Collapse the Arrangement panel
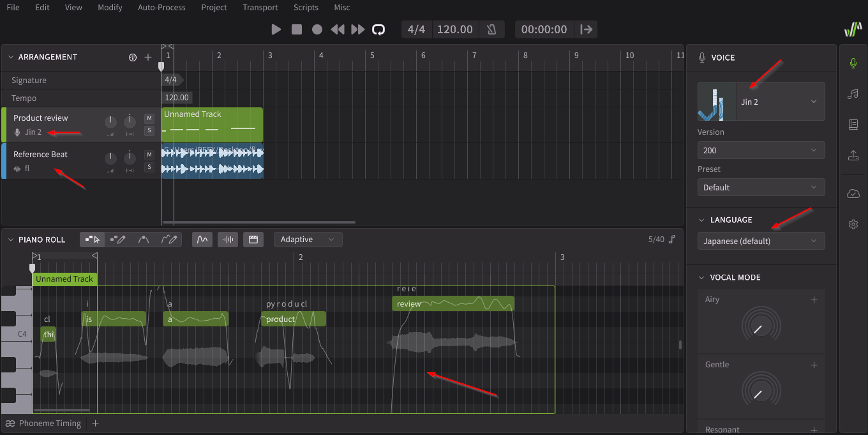The height and width of the screenshot is (435, 868). (x=10, y=57)
